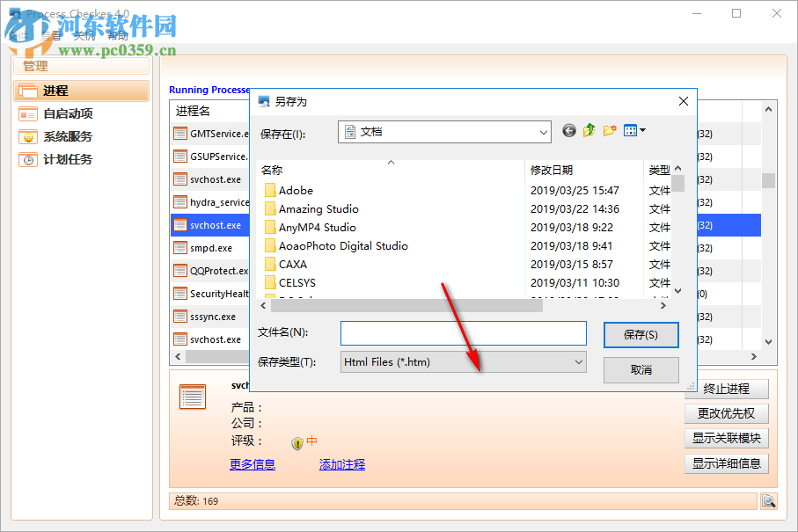Click the svchost.exe document icon in detail pane
Image resolution: width=798 pixels, height=532 pixels.
click(192, 396)
